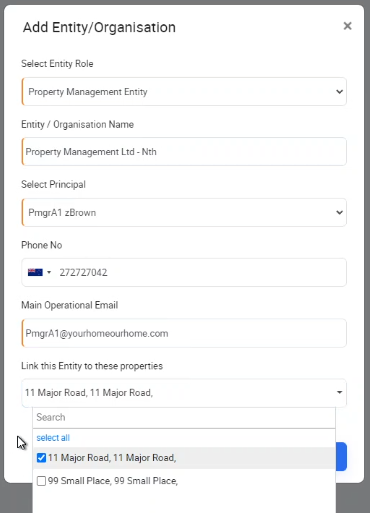Image resolution: width=370 pixels, height=513 pixels.
Task: Click the Property Management Entity chevron icon
Action: point(339,92)
